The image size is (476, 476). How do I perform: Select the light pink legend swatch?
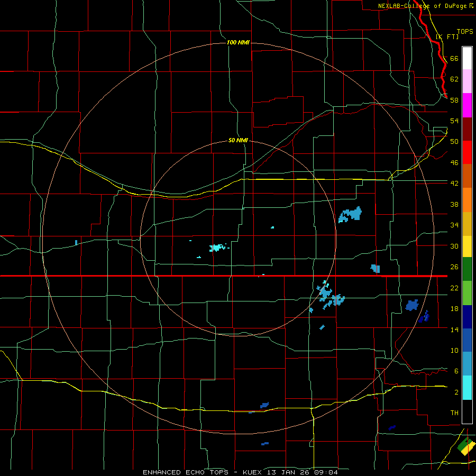coord(467,81)
